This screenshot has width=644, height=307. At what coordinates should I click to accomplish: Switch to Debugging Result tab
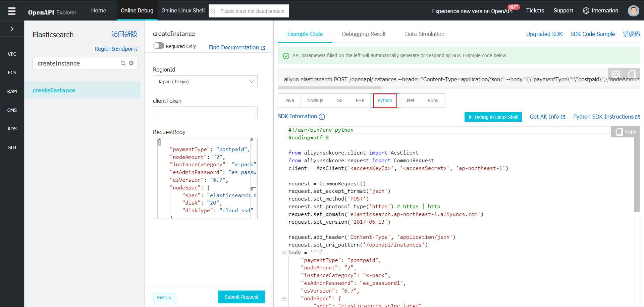tap(364, 34)
